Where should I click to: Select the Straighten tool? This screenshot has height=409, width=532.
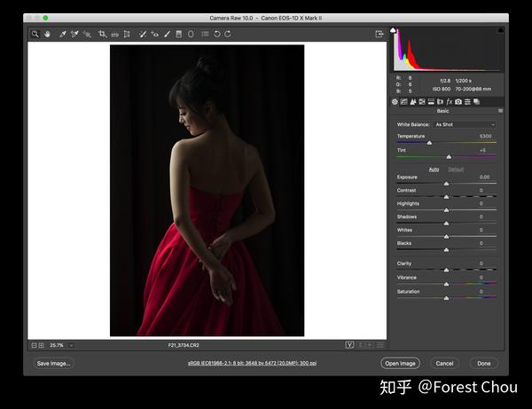point(114,35)
